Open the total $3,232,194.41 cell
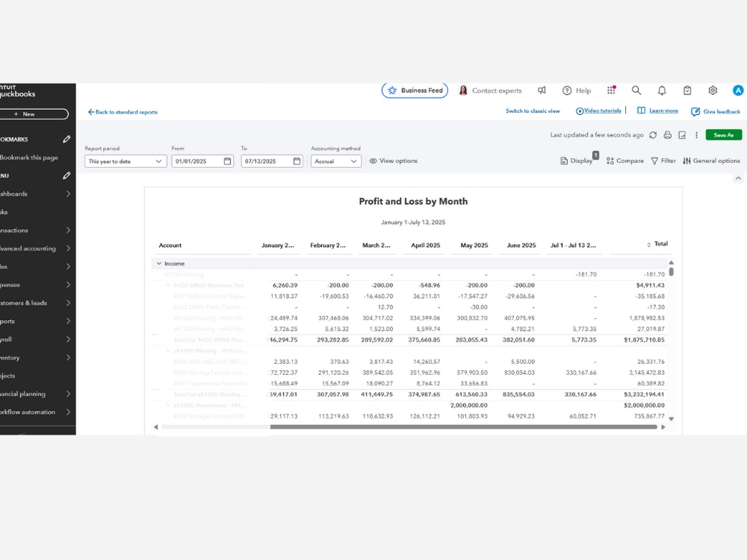This screenshot has width=747, height=560. coord(644,395)
